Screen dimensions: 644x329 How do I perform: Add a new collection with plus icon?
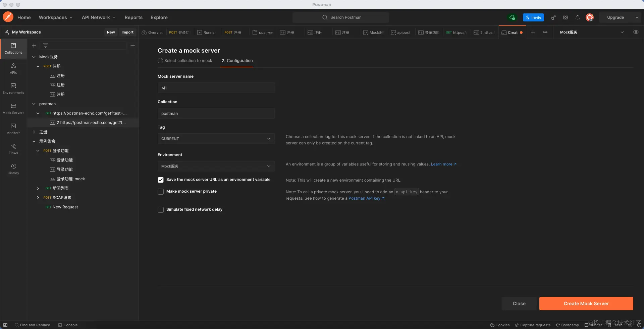coord(34,46)
